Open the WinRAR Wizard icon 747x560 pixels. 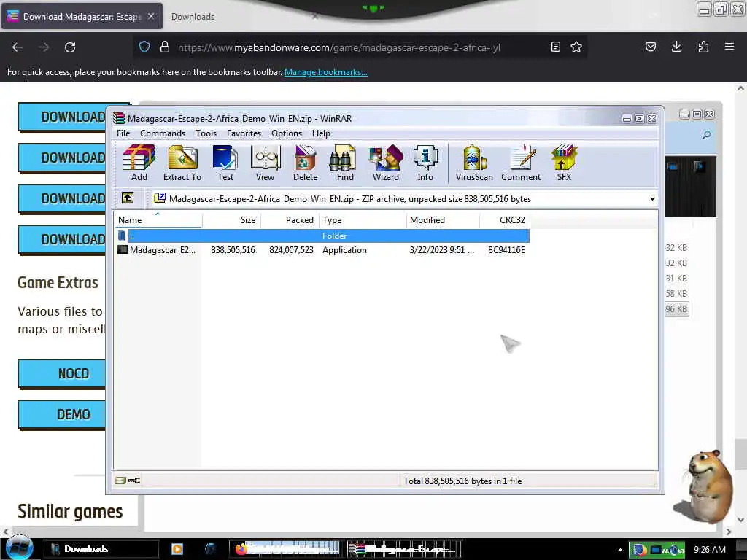point(385,163)
